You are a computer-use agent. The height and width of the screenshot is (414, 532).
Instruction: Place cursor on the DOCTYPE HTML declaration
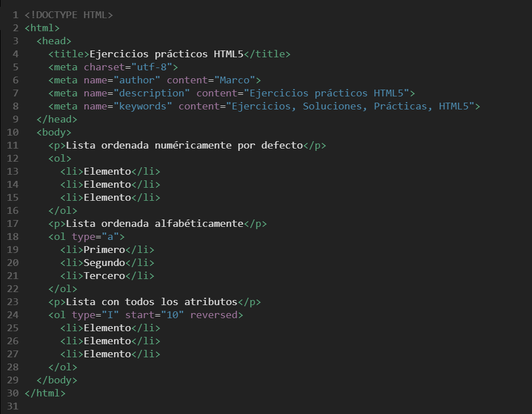point(69,15)
